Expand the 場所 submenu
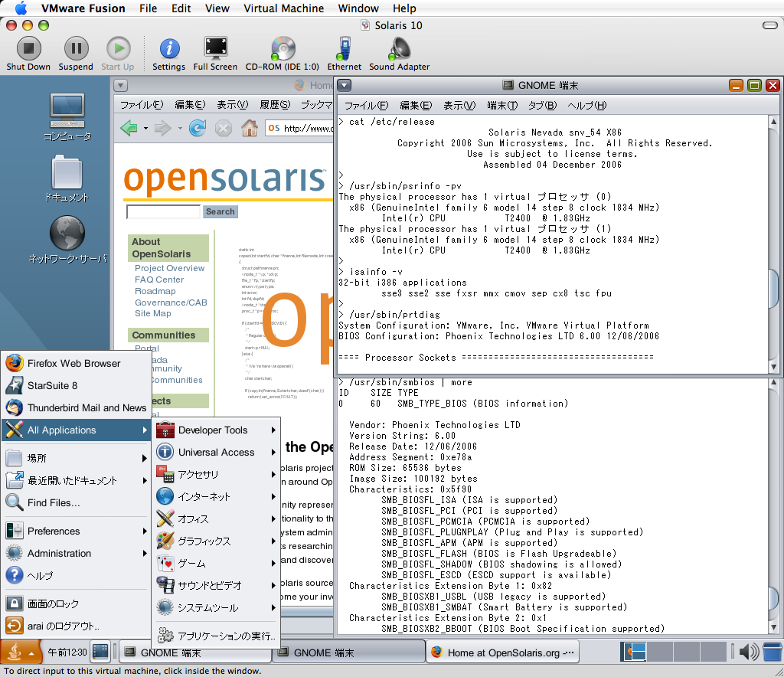This screenshot has height=677, width=784. coord(77,458)
